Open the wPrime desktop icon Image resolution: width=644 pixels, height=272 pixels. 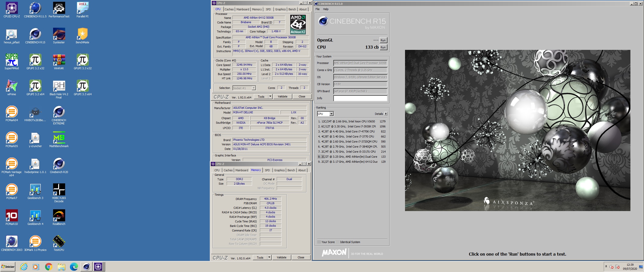coord(12,88)
